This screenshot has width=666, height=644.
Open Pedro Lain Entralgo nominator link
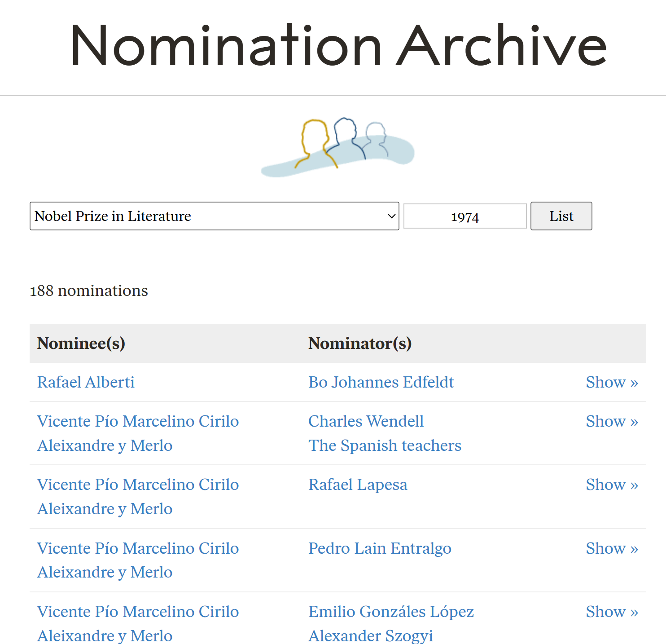click(x=380, y=548)
